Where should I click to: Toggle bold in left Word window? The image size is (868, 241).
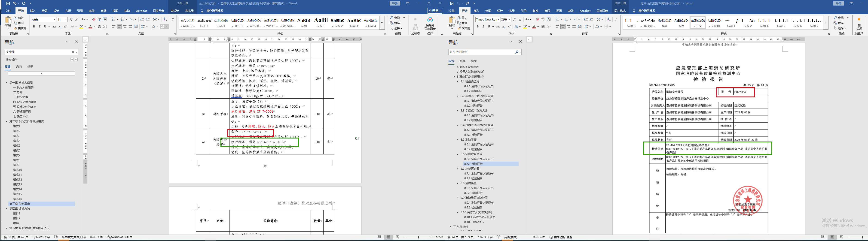coord(34,27)
